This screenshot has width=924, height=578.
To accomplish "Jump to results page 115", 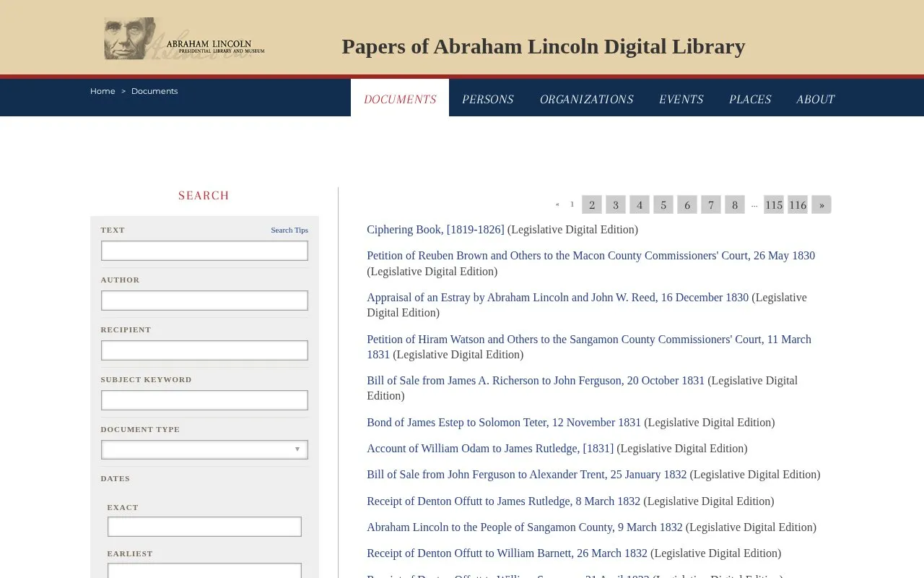I will [774, 204].
